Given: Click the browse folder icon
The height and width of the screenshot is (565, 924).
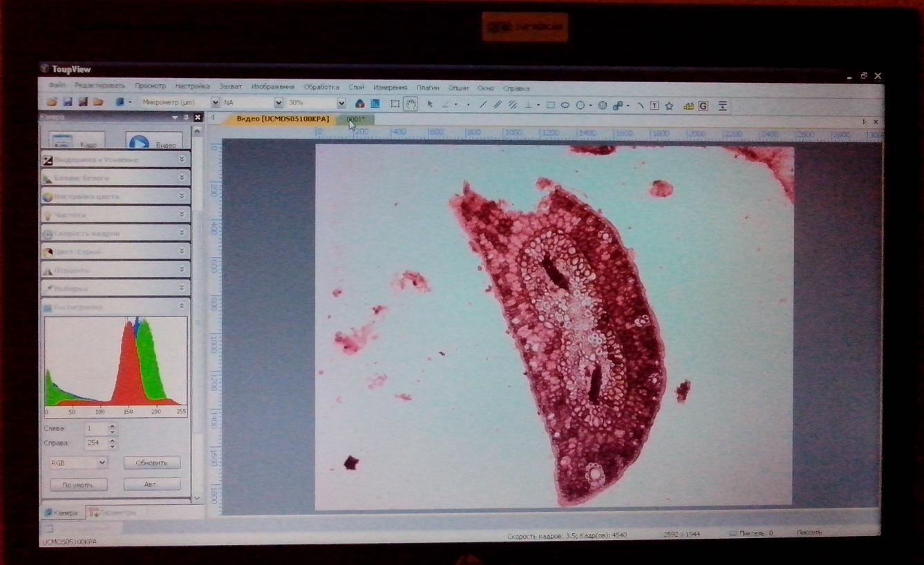Looking at the screenshot, I should coord(98,102).
